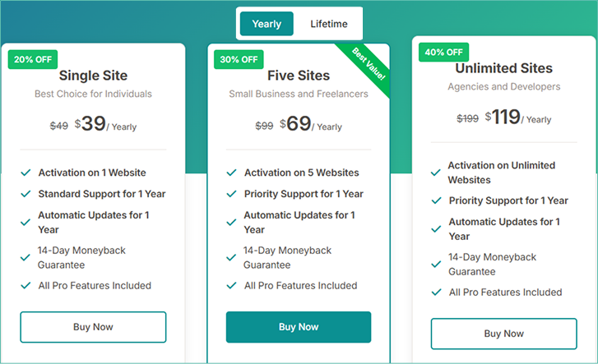The image size is (598, 364).
Task: Click the Five Sites plan title
Action: click(298, 76)
